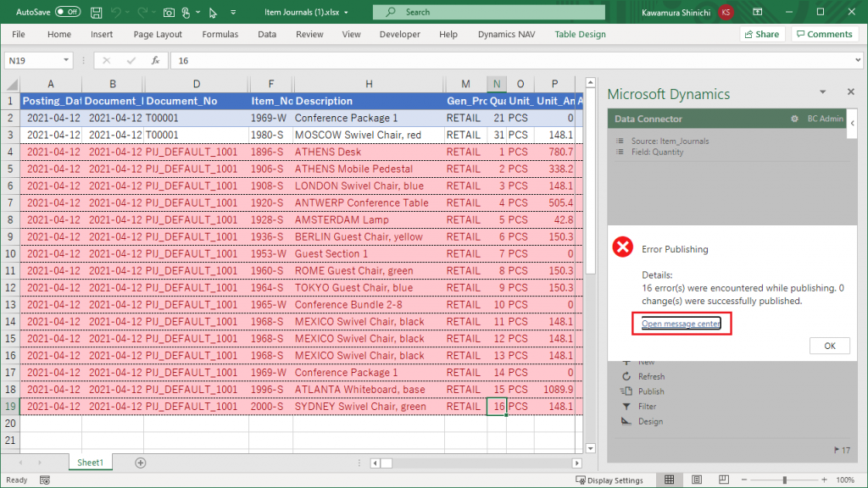The height and width of the screenshot is (488, 868).
Task: Select the MOSCOW Swivel Chair, red cell
Action: (x=369, y=135)
